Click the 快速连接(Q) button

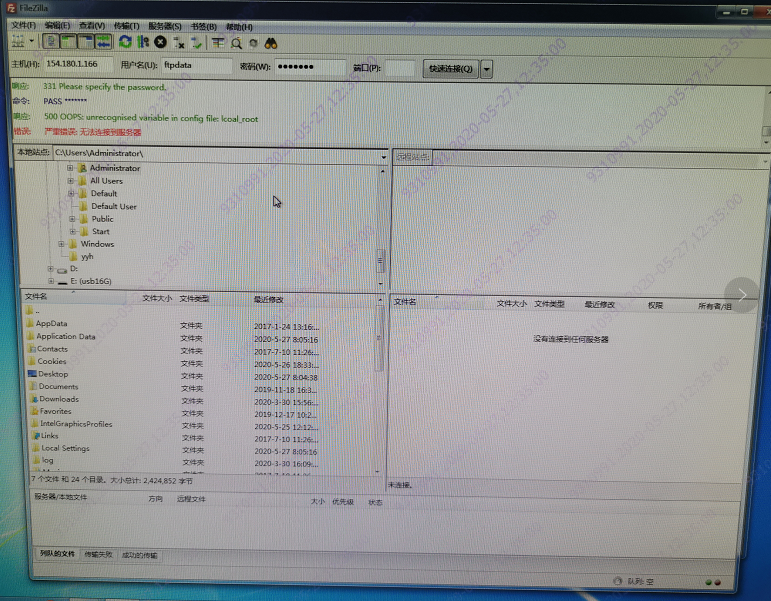pyautogui.click(x=450, y=69)
